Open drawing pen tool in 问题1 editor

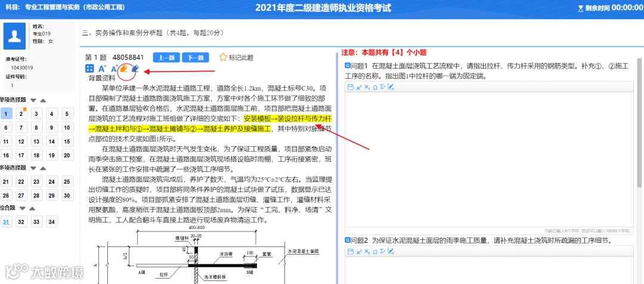(391, 87)
